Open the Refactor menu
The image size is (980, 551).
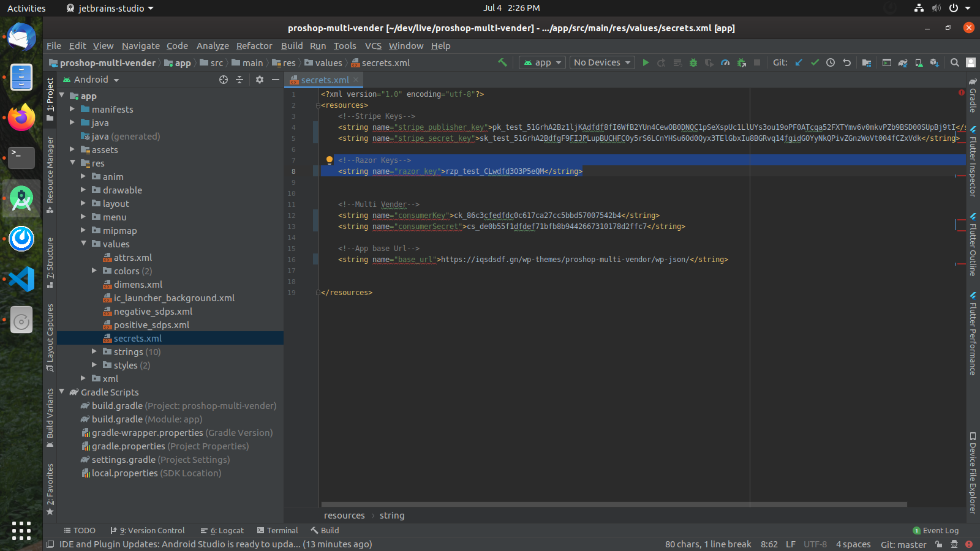click(254, 46)
